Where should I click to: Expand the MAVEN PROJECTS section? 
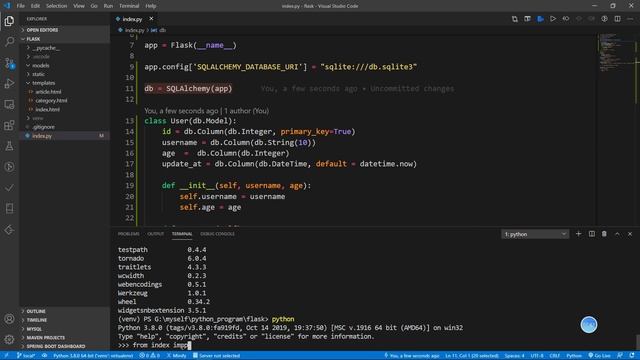point(64,338)
